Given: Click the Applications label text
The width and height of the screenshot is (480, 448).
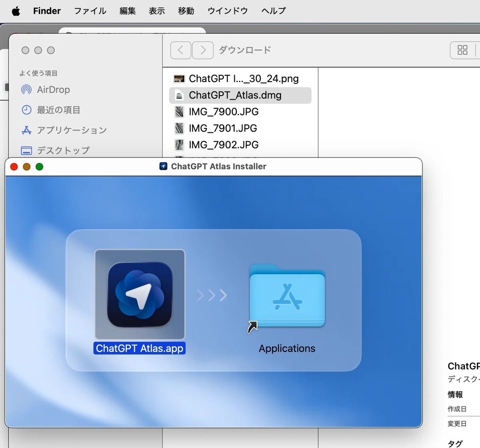Looking at the screenshot, I should [x=287, y=348].
